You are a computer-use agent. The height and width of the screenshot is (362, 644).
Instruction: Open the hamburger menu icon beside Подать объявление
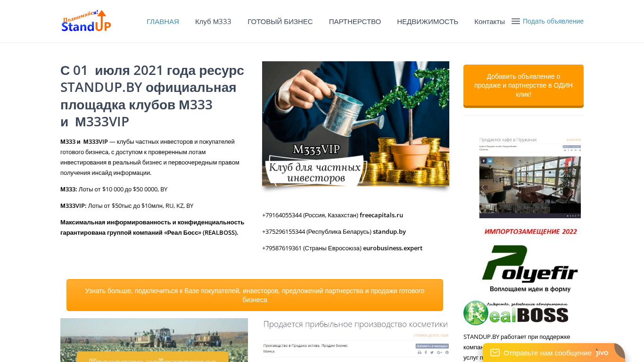point(516,21)
